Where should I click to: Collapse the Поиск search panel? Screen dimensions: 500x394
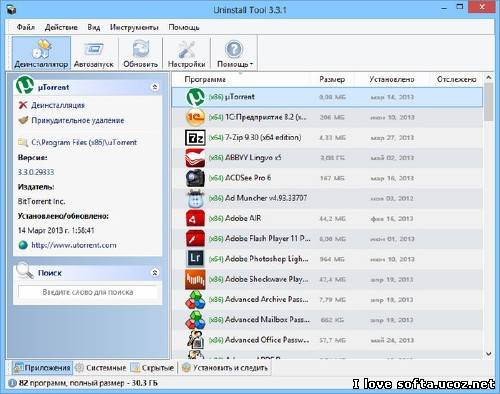155,273
